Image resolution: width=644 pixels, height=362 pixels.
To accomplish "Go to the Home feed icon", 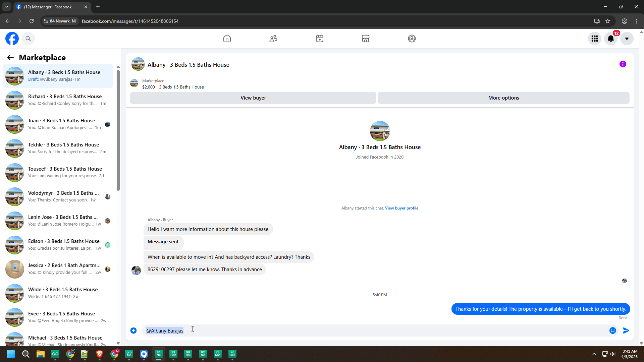I will 227,39.
